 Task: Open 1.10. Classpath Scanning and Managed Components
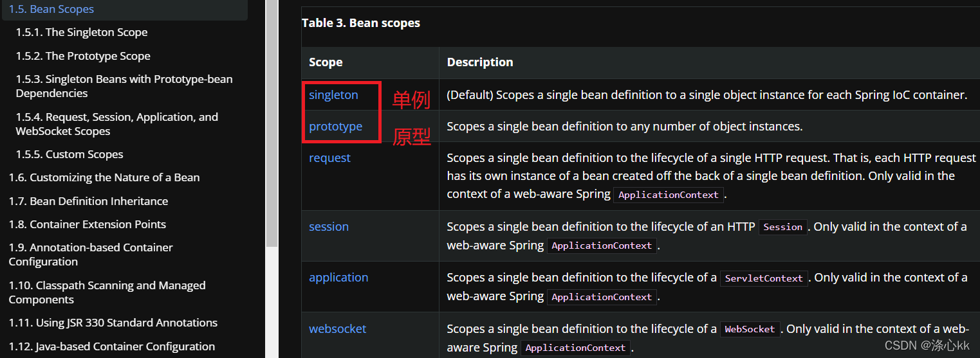[x=107, y=292]
